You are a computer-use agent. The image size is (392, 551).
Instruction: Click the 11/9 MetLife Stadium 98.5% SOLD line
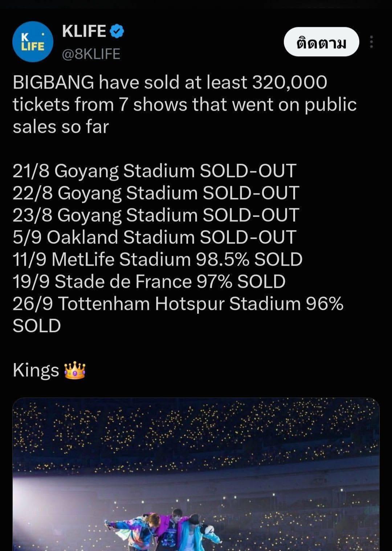158,260
